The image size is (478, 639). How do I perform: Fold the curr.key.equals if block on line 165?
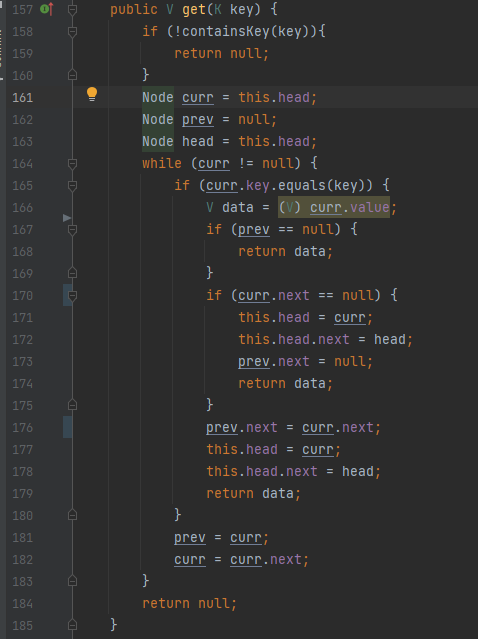tap(73, 185)
